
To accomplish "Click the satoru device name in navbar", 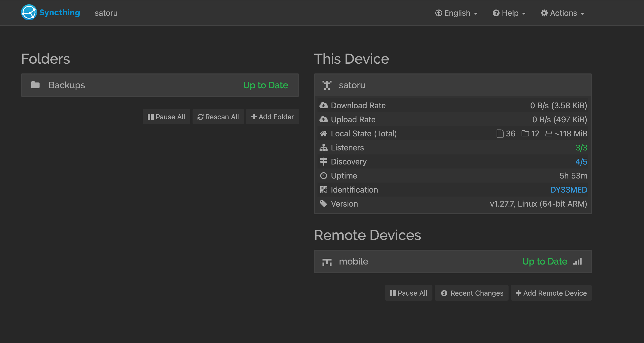I will [x=106, y=13].
